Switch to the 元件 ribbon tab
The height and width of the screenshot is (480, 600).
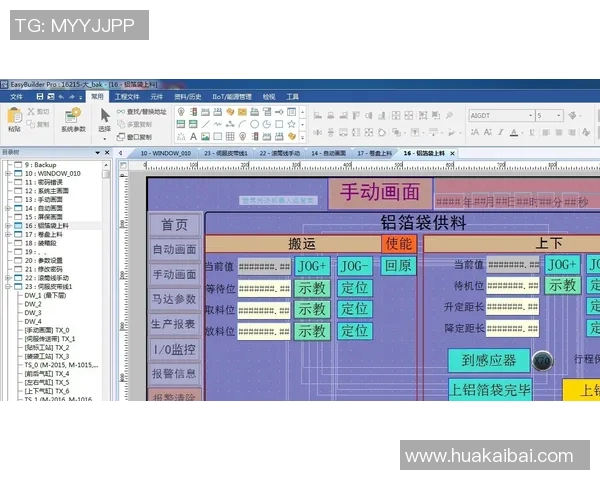tap(156, 97)
